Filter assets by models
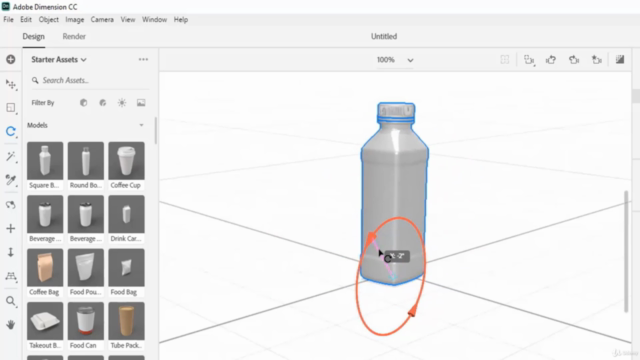The width and height of the screenshot is (640, 360). pyautogui.click(x=83, y=103)
